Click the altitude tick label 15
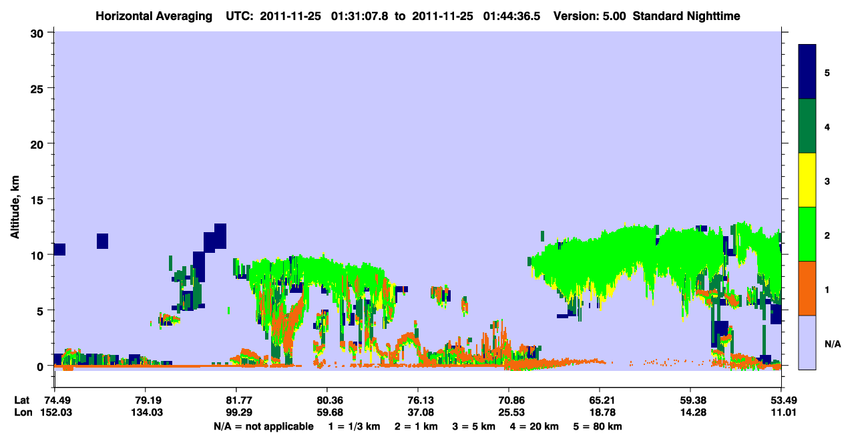Image resolution: width=868 pixels, height=445 pixels. 39,199
